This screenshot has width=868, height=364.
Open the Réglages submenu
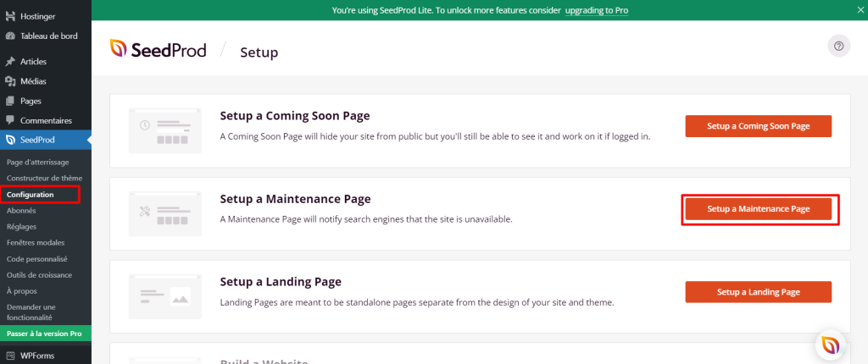[21, 227]
